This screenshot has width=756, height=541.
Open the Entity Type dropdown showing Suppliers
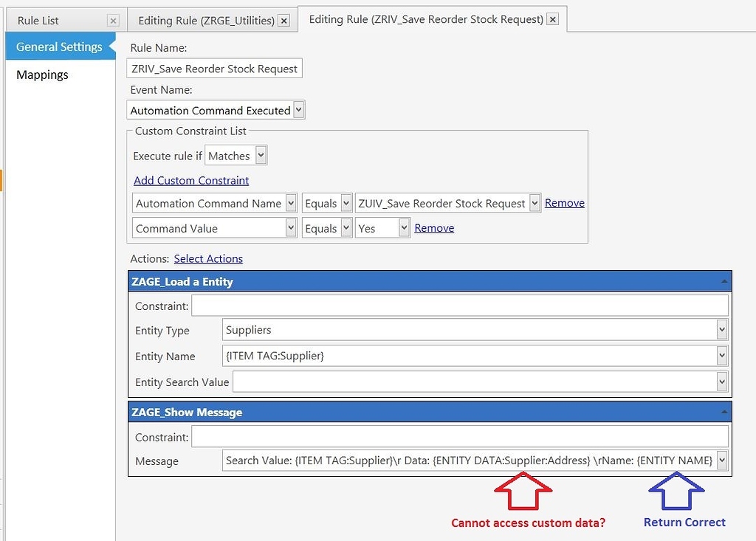tap(721, 330)
